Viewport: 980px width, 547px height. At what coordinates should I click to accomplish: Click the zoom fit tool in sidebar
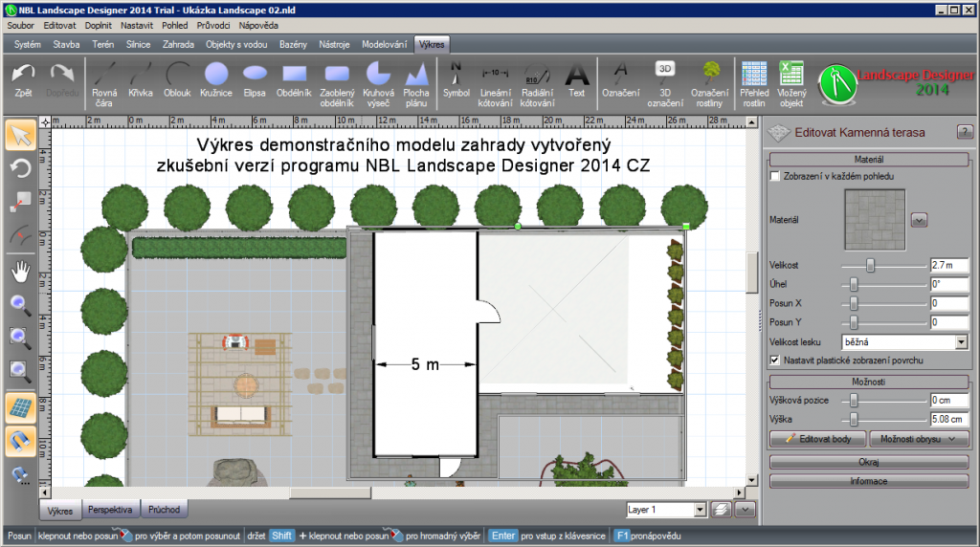pyautogui.click(x=21, y=372)
